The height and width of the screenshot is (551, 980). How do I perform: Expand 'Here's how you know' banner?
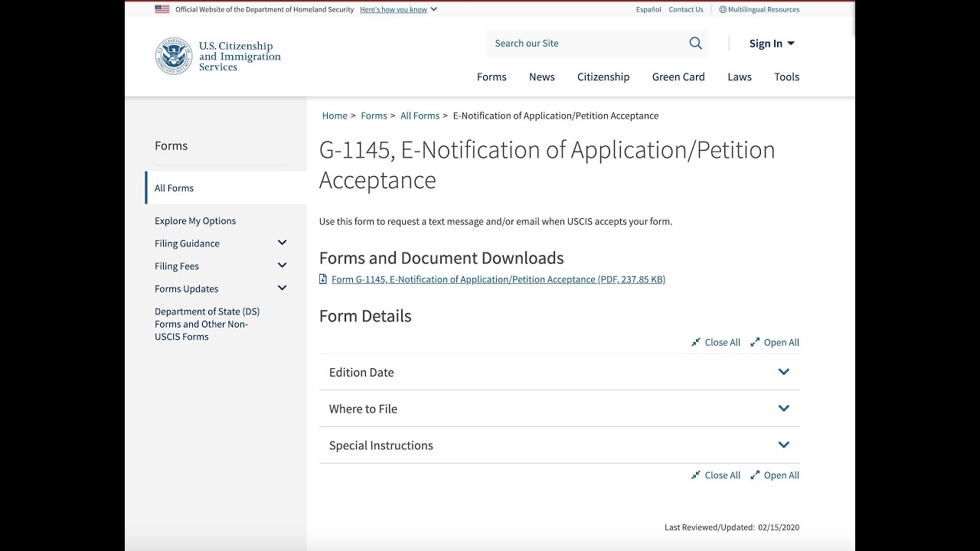tap(398, 10)
